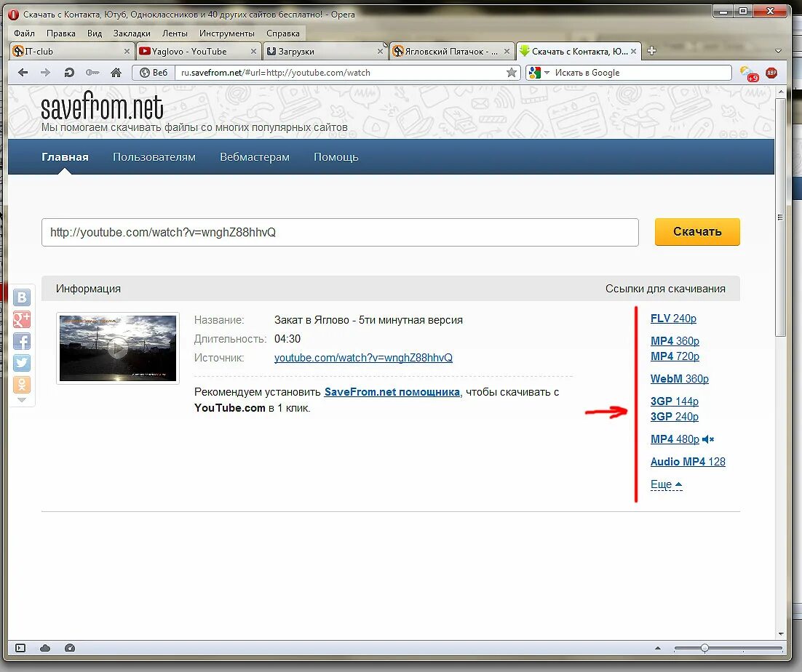Open the weather extension icon
802x672 pixels.
749,73
